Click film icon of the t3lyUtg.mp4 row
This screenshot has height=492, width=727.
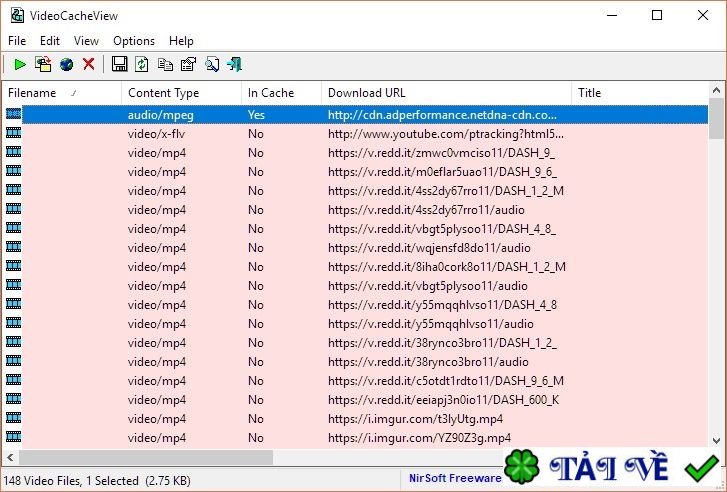click(x=13, y=418)
